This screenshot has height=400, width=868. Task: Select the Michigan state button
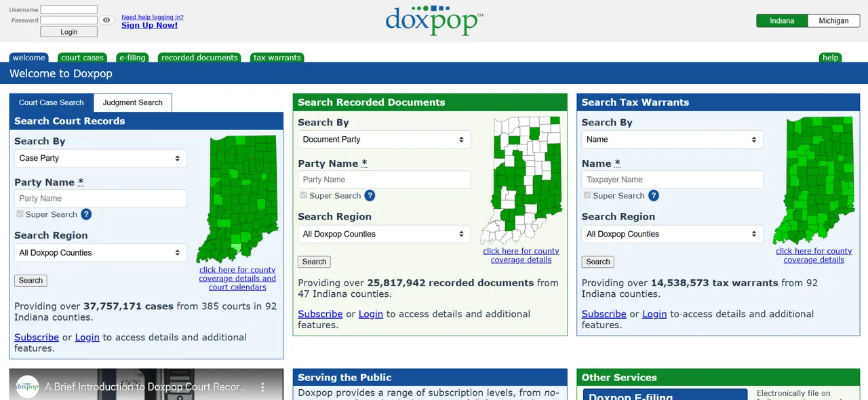(x=833, y=20)
